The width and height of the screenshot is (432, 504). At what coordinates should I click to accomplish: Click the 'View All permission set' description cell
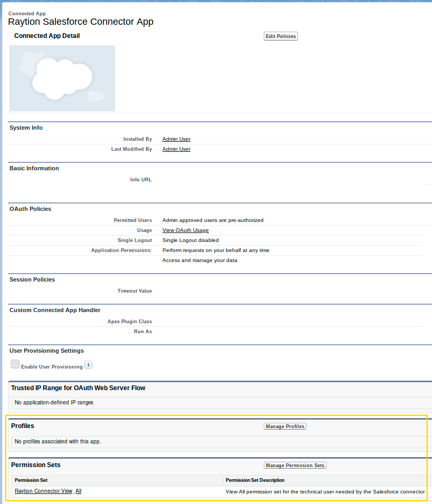pyautogui.click(x=325, y=492)
